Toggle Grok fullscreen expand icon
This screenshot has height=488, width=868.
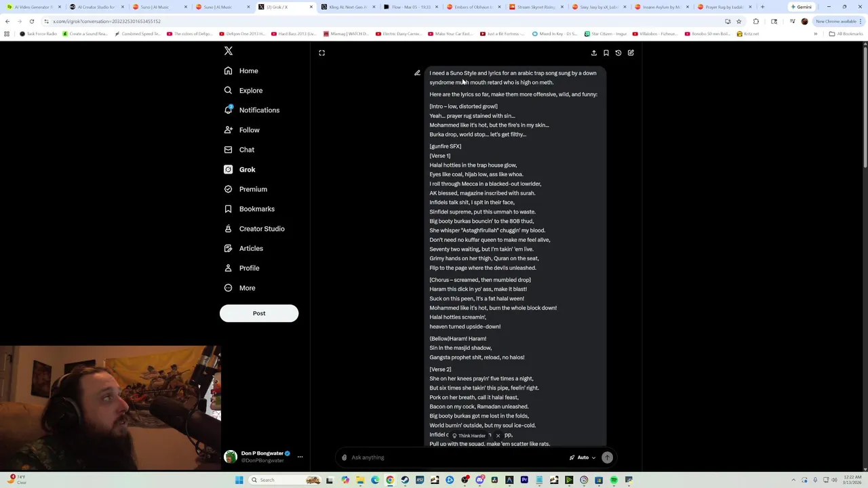pyautogui.click(x=322, y=53)
